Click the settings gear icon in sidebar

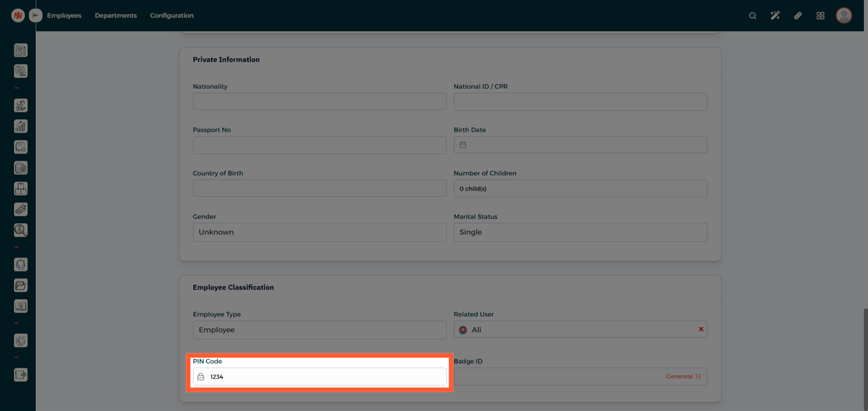click(21, 341)
